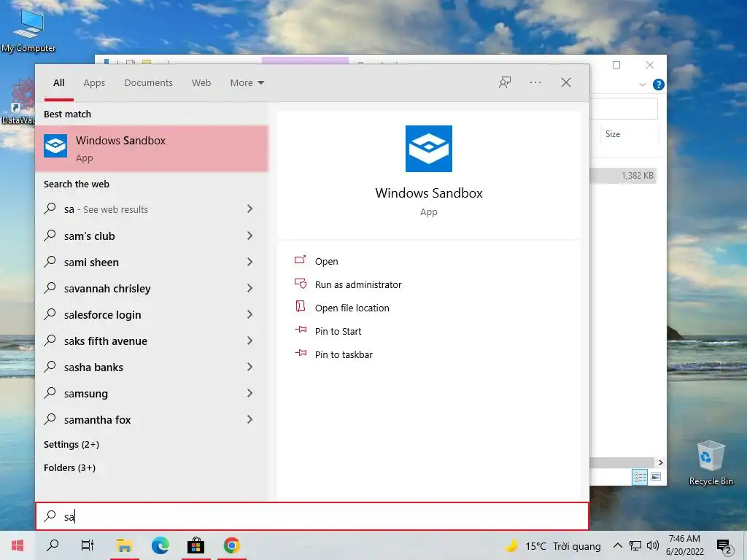Click the taskbar search magnifier icon
Screen dimensions: 747x560
tap(53, 545)
